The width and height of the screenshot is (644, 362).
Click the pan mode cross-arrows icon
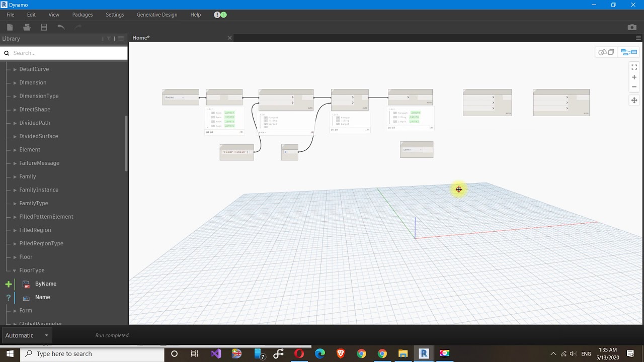[634, 100]
